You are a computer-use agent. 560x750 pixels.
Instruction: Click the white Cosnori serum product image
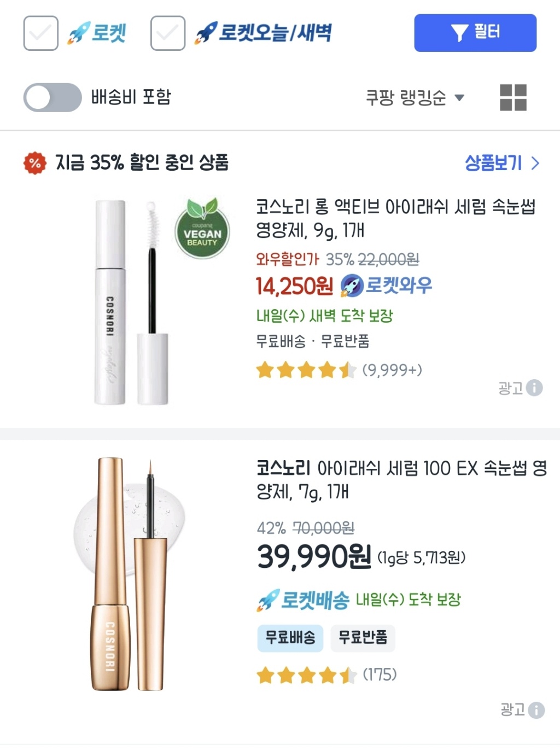[x=131, y=302]
